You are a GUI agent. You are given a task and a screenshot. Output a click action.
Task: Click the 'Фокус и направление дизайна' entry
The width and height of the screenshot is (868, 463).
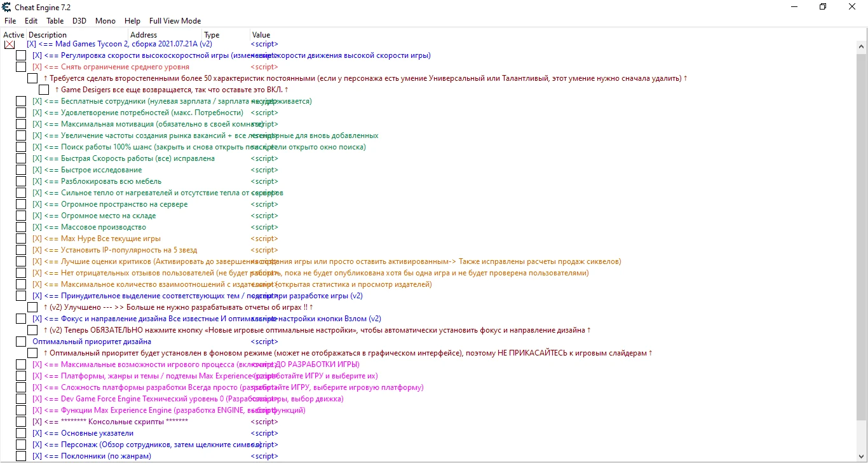[207, 319]
